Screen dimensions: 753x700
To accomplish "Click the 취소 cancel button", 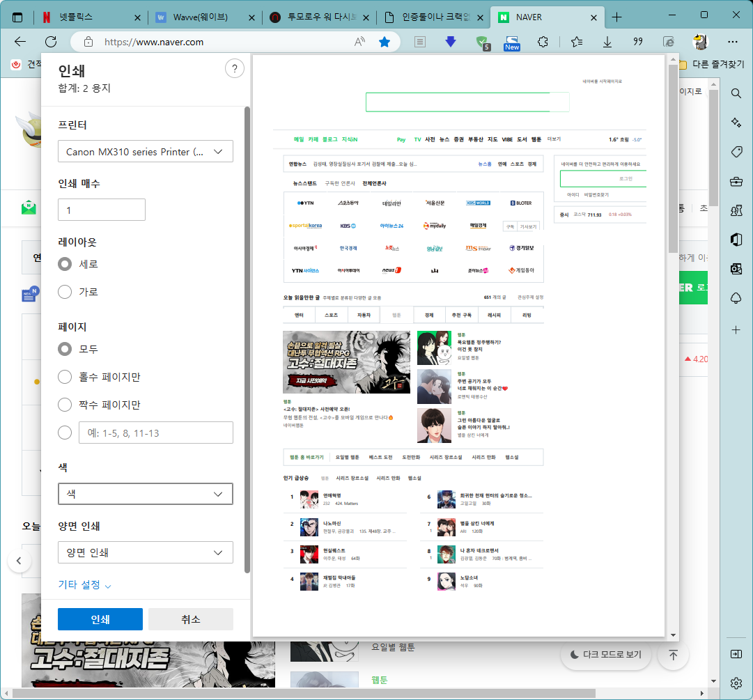I will (191, 619).
